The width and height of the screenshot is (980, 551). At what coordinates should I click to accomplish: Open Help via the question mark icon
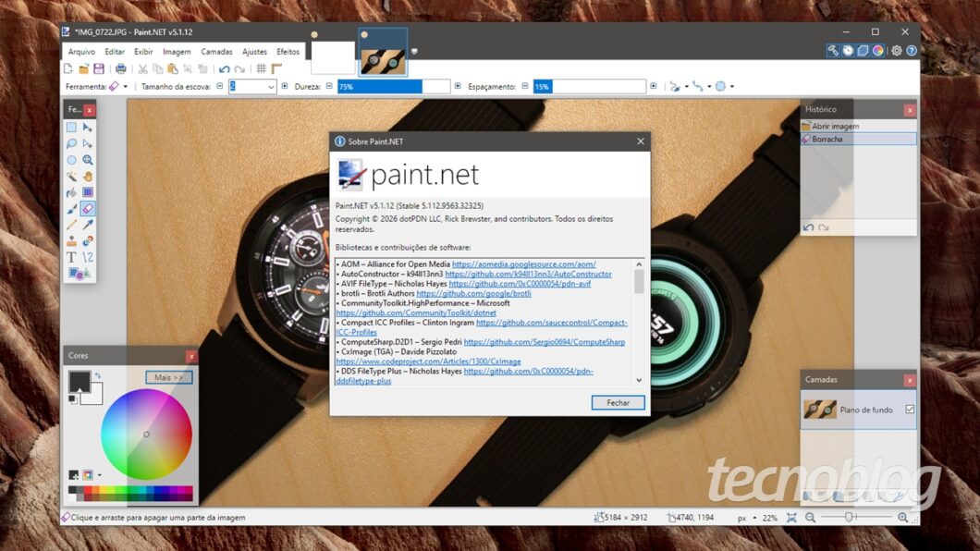(912, 51)
